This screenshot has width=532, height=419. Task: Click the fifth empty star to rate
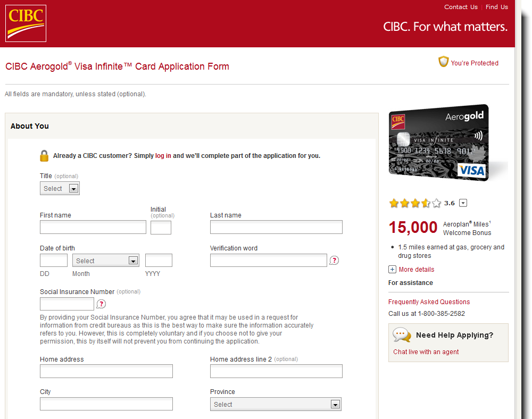[x=436, y=203]
